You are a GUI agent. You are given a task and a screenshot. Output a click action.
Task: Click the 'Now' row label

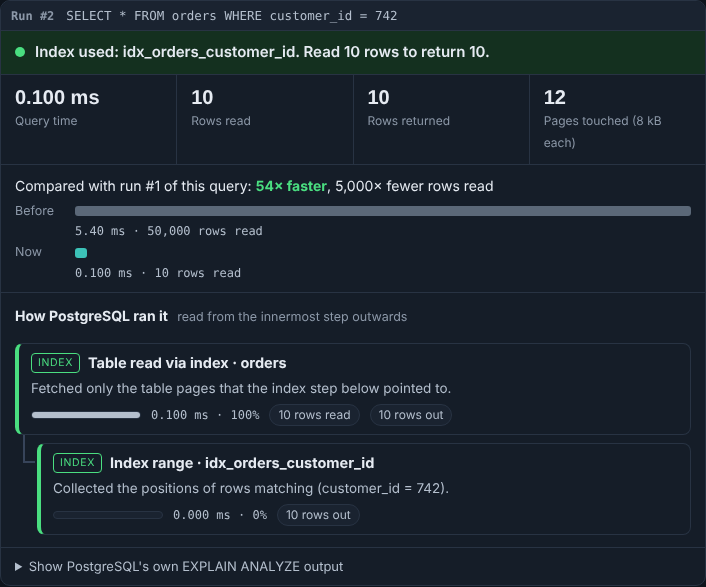point(28,252)
